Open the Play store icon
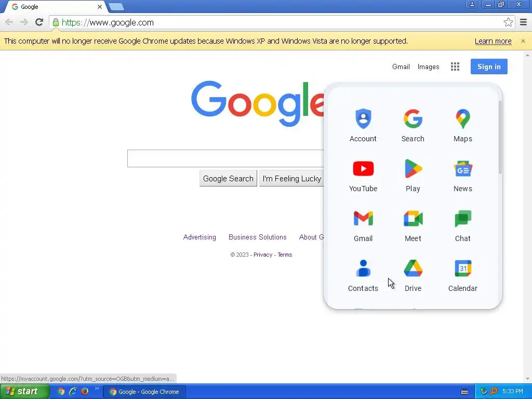This screenshot has height=399, width=532. (413, 175)
